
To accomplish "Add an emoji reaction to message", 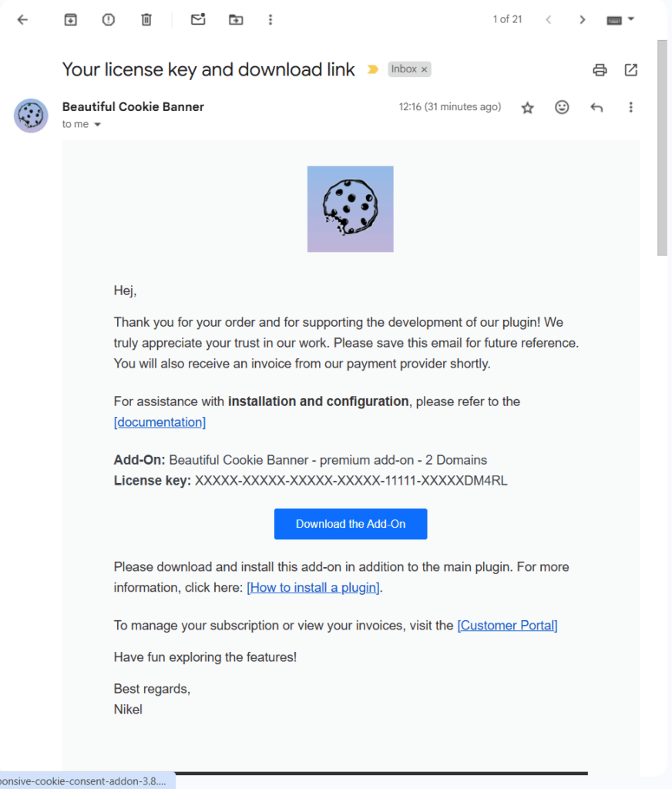I will coord(562,107).
